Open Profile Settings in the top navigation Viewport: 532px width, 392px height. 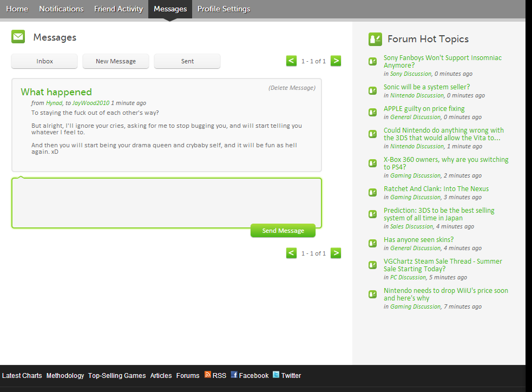point(224,9)
